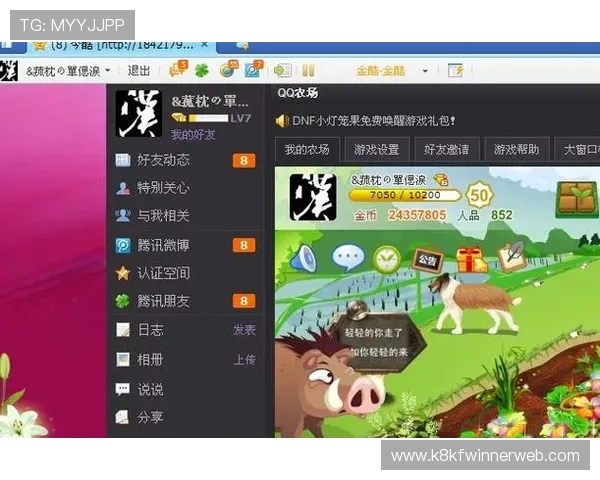The image size is (600, 480).
Task: Open the gift box icon in farm
Action: (x=471, y=260)
